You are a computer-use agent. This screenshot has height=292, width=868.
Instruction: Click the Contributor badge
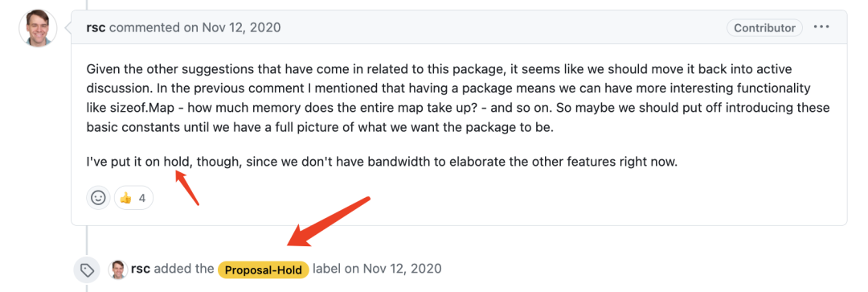point(764,27)
